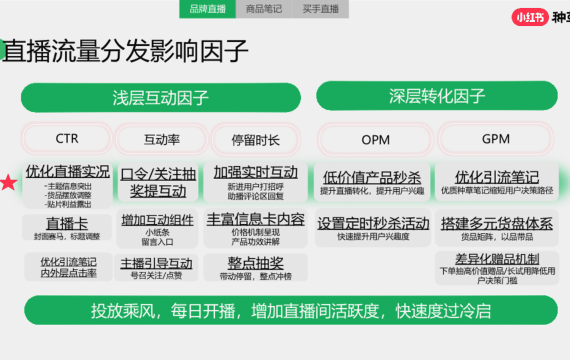The height and width of the screenshot is (360, 570).
Task: Open the 低价值产品秒杀 card
Action: click(372, 182)
